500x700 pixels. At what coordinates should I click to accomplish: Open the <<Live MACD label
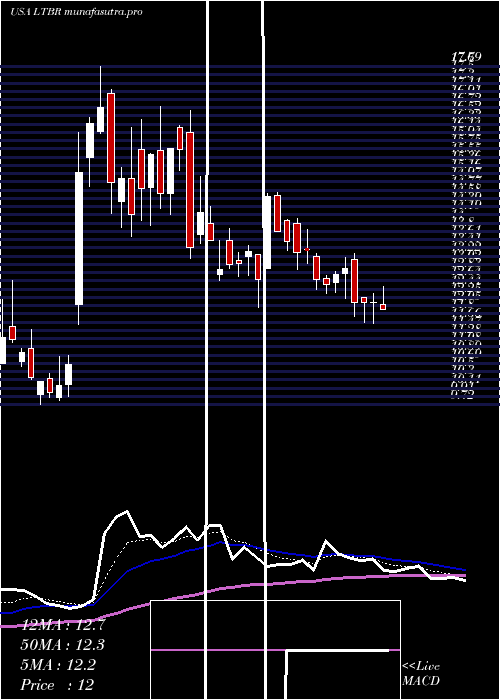[x=421, y=673]
